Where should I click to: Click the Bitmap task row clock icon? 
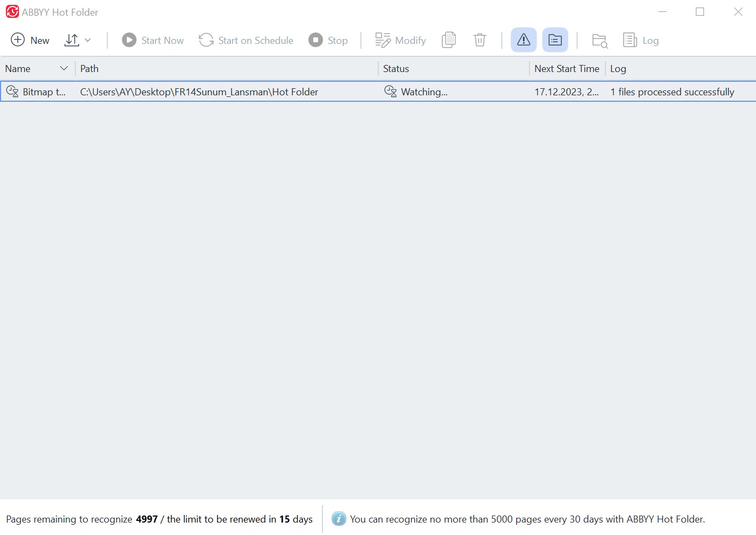pos(12,92)
